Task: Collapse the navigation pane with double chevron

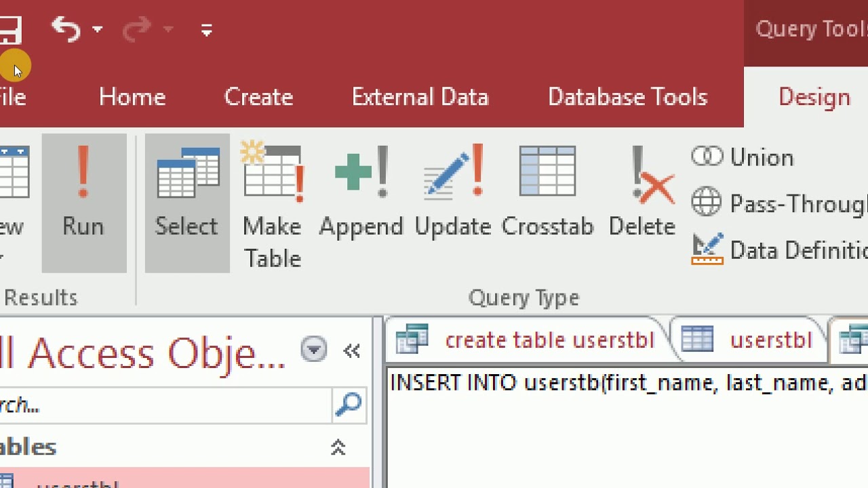Action: (351, 350)
